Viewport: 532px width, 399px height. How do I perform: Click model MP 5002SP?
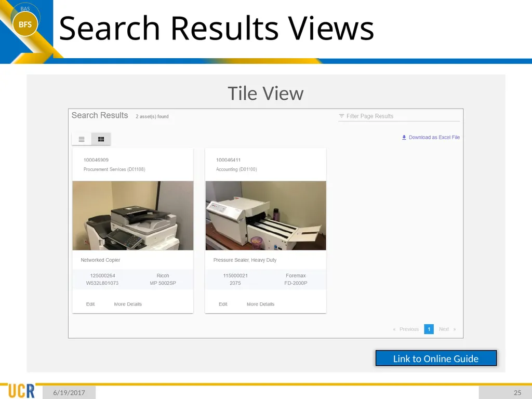tap(163, 283)
